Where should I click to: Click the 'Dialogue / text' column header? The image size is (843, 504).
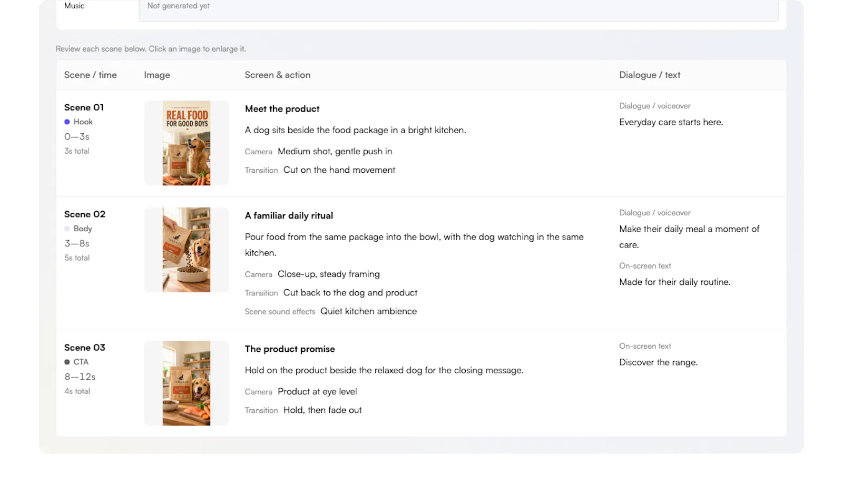[x=650, y=75]
